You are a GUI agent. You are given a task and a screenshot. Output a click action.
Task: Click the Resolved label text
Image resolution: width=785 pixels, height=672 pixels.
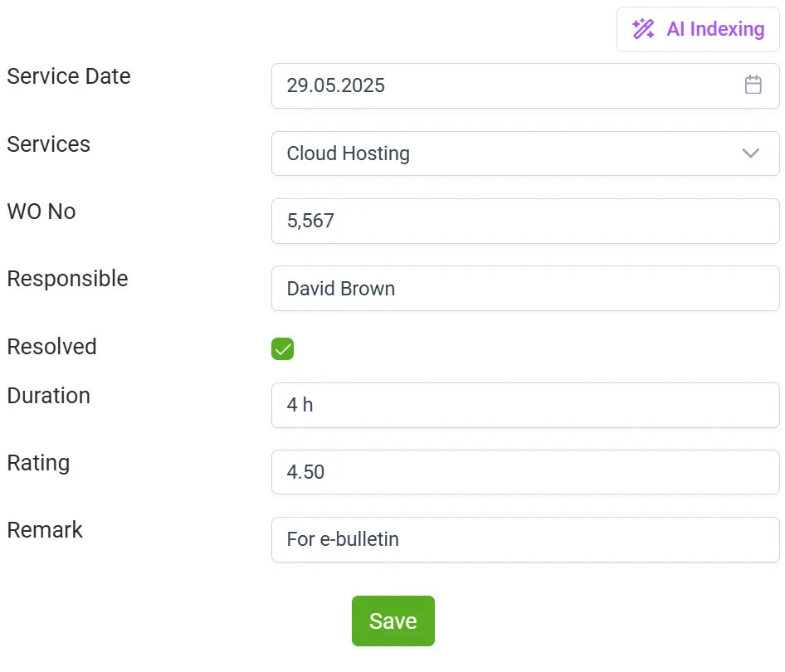pos(51,347)
